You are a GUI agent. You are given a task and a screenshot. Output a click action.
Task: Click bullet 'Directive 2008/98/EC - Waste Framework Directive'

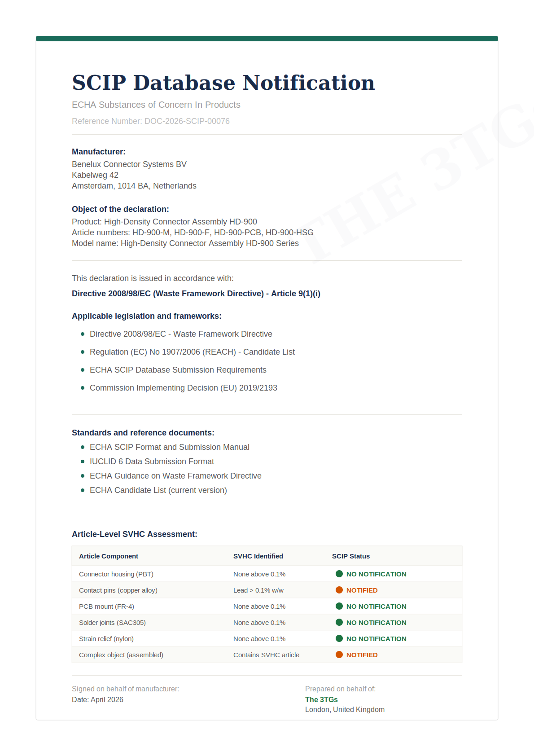[x=181, y=334]
